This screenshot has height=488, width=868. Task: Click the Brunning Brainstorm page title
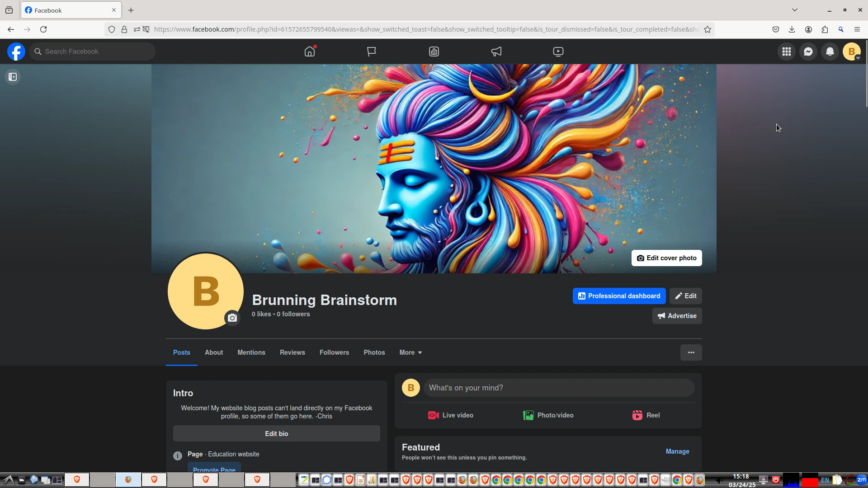[325, 300]
